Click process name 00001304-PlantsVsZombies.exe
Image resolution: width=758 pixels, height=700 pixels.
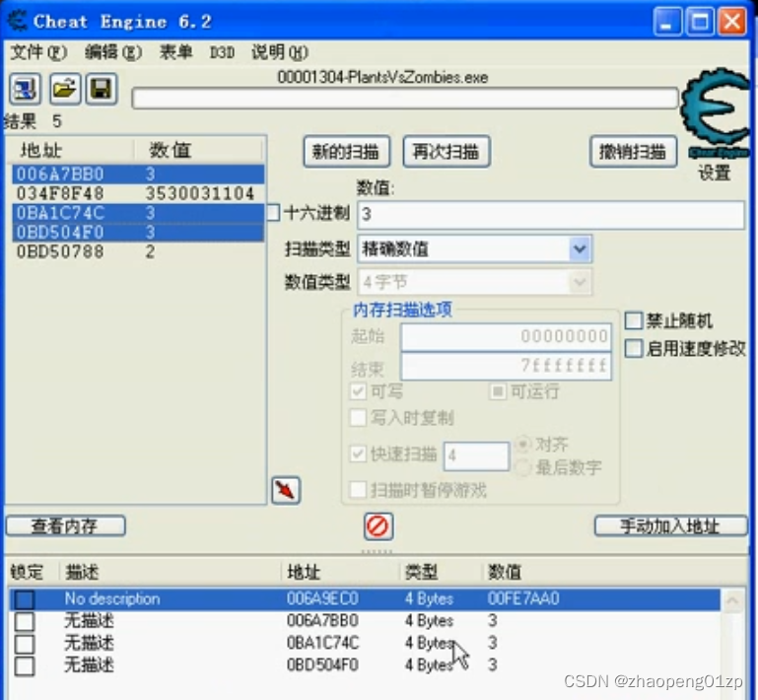pyautogui.click(x=382, y=77)
